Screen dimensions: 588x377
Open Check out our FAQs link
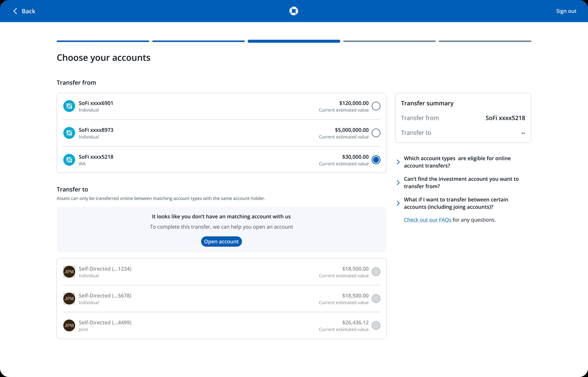pos(428,220)
